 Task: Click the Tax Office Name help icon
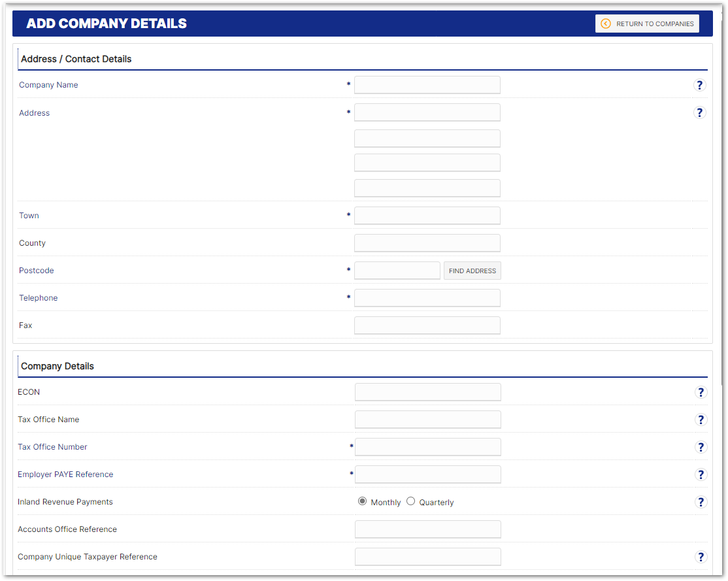(x=701, y=420)
